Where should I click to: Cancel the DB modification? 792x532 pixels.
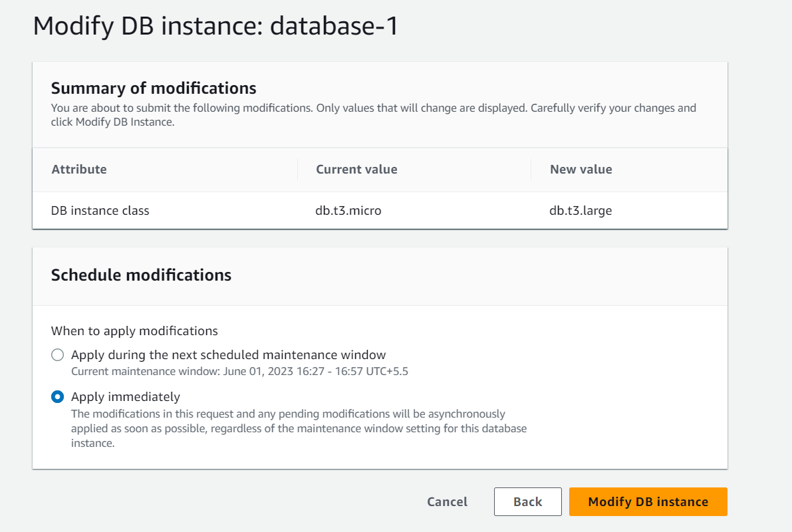[447, 501]
